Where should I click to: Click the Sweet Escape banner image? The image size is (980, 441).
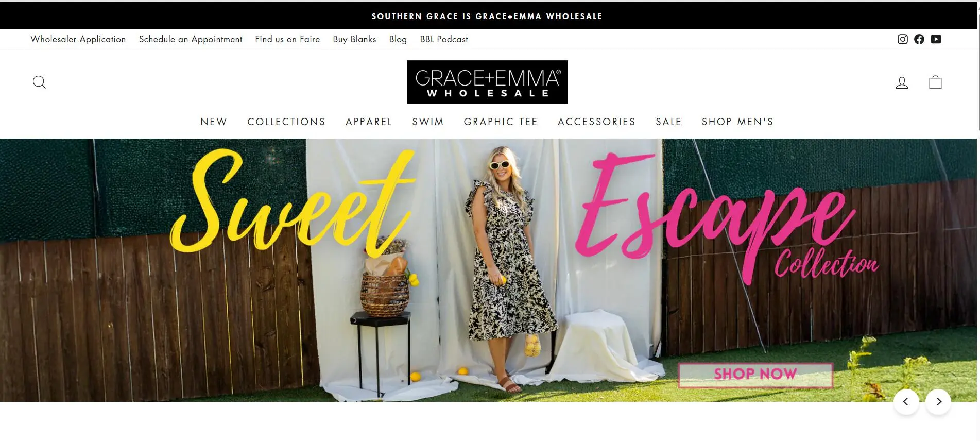(488, 270)
